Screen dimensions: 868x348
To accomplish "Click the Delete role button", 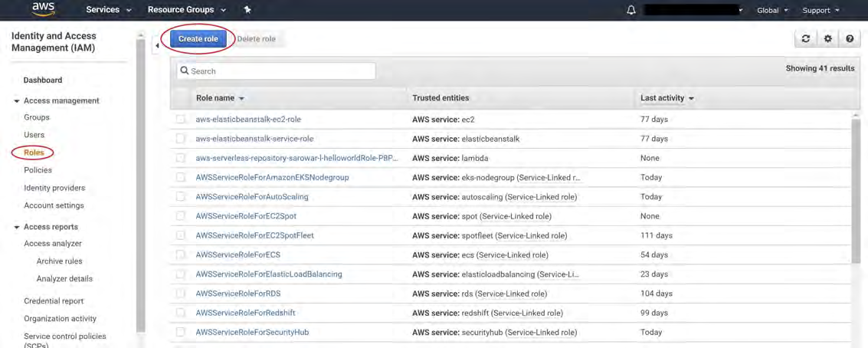I will (x=256, y=39).
